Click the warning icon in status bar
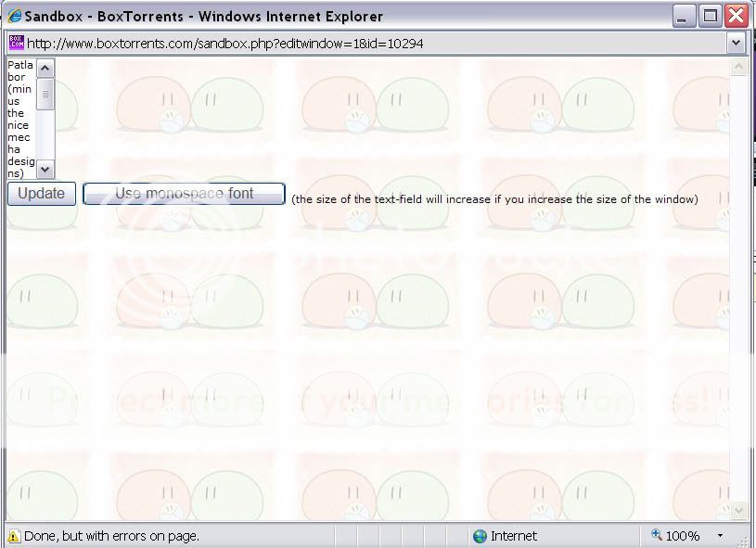 point(14,536)
